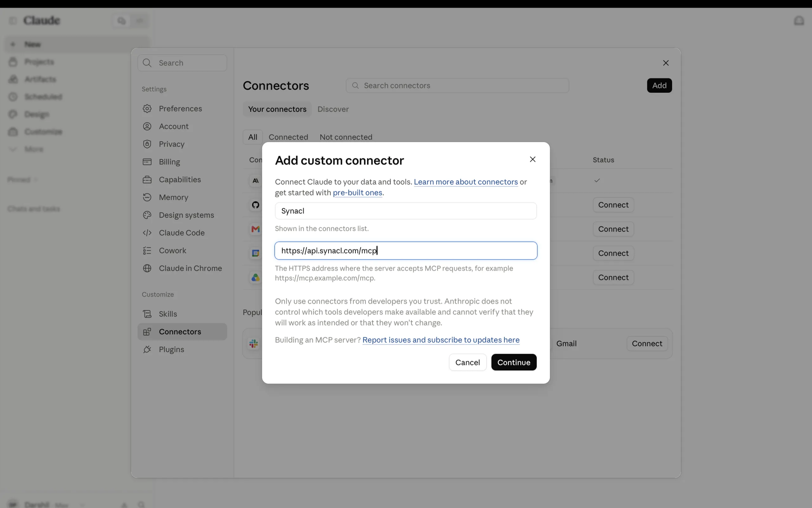Click the Memory icon in settings
The height and width of the screenshot is (508, 812).
(147, 197)
